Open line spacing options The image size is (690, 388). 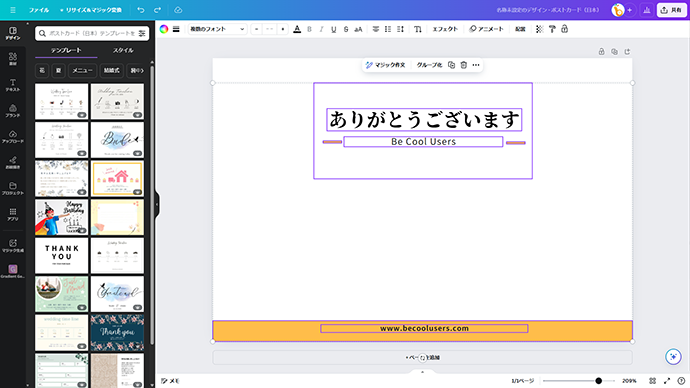pyautogui.click(x=400, y=29)
